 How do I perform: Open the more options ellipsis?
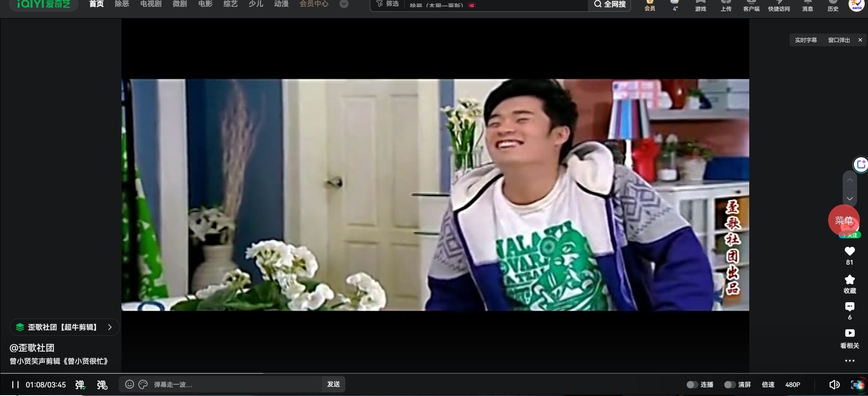pos(850,361)
